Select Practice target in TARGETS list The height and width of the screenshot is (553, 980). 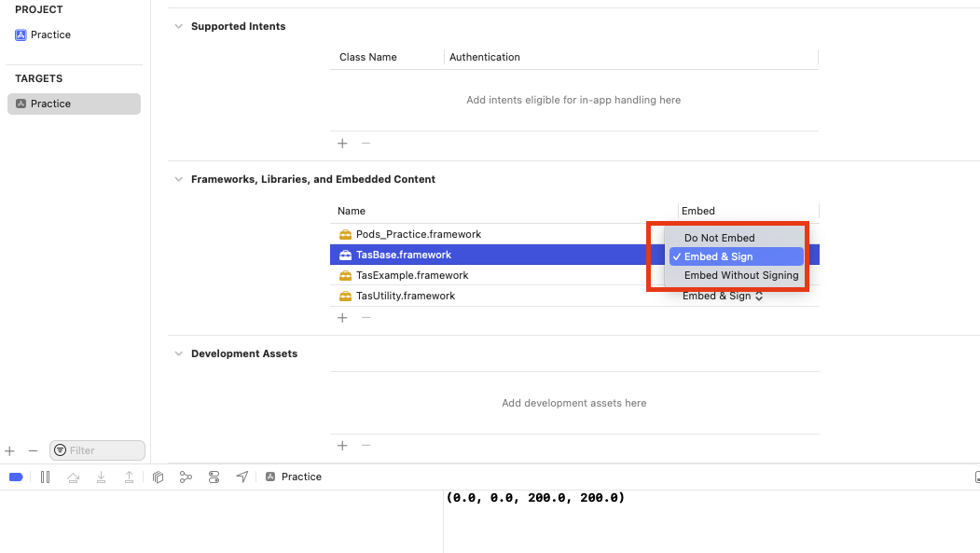74,104
